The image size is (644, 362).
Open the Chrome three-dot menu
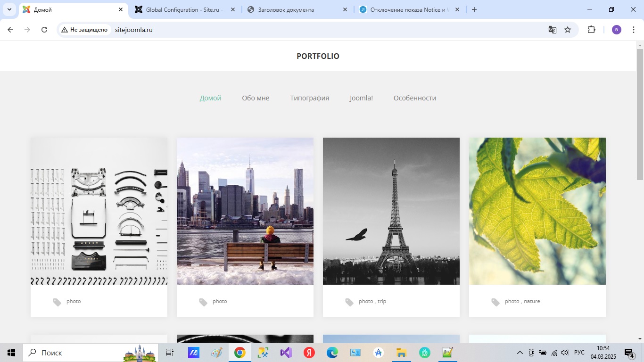pyautogui.click(x=633, y=30)
